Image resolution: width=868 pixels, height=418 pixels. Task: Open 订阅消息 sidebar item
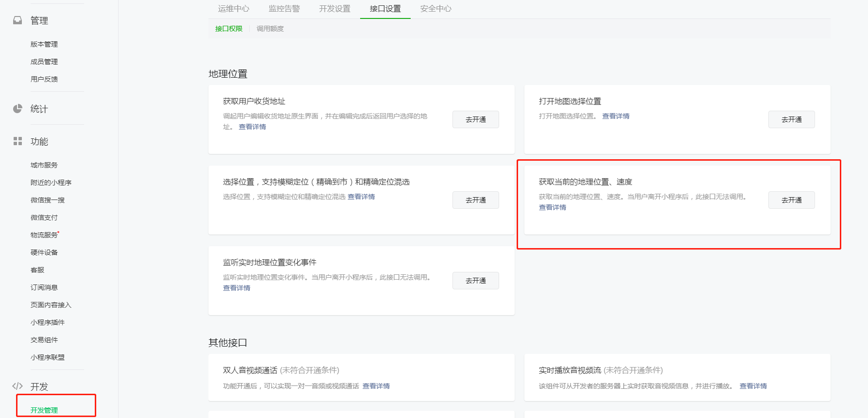[x=44, y=287]
